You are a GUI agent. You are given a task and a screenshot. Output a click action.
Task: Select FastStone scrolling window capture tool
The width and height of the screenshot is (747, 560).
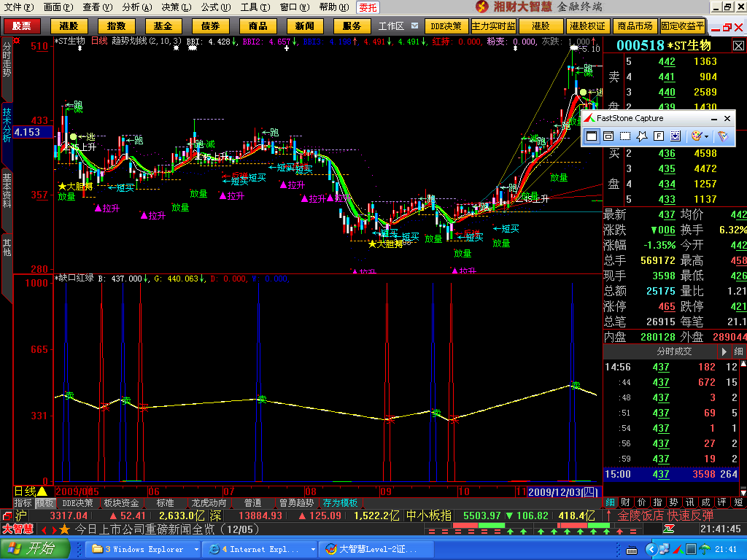[675, 136]
